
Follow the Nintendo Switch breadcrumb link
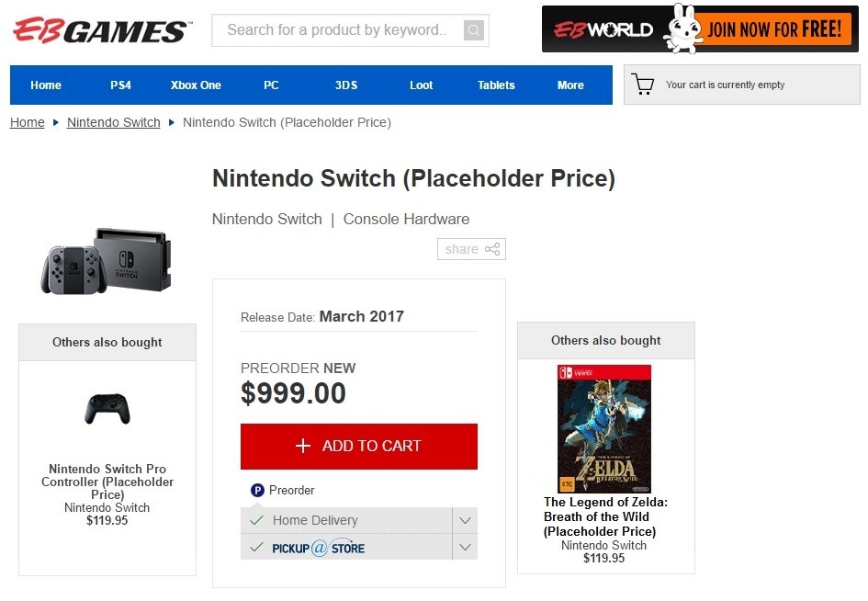(114, 122)
